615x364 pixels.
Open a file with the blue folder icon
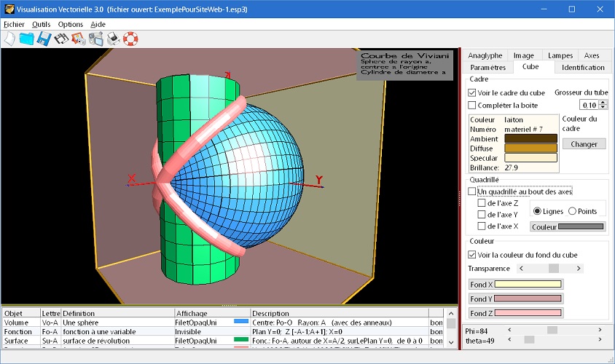point(27,39)
